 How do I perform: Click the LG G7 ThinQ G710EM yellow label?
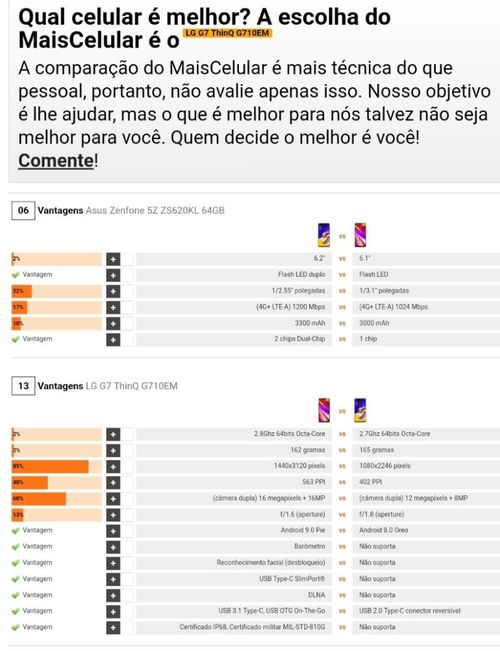pyautogui.click(x=227, y=33)
